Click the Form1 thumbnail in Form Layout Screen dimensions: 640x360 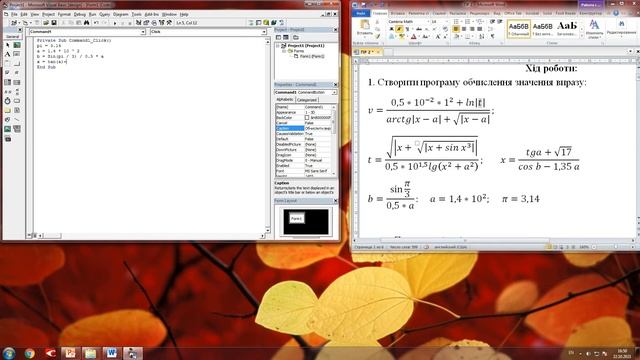[297, 219]
